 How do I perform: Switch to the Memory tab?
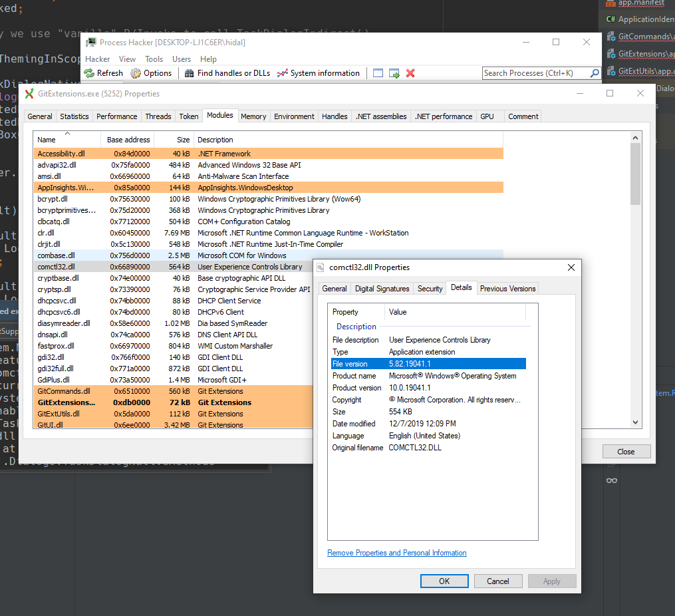[253, 116]
